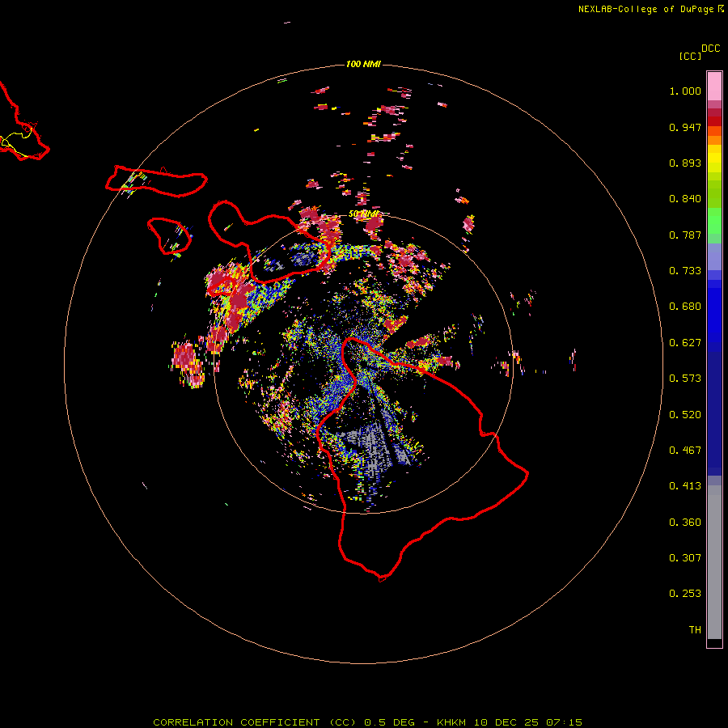Select the light purple 0.733 color swatch

(714, 257)
